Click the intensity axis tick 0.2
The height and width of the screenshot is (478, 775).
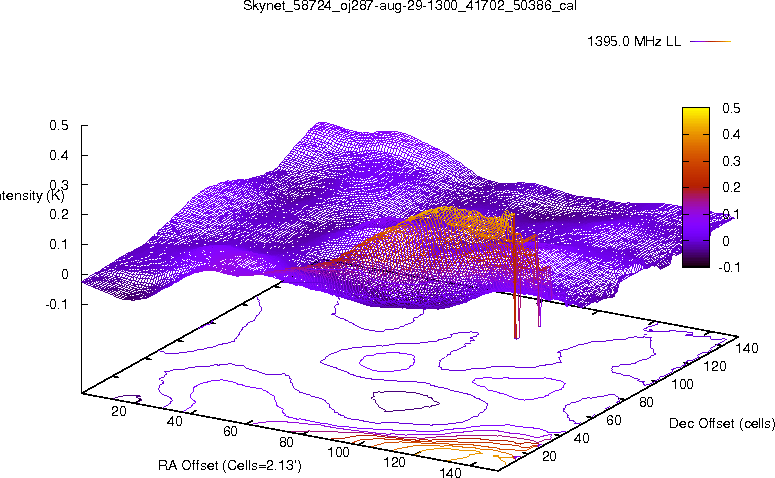coord(59,215)
